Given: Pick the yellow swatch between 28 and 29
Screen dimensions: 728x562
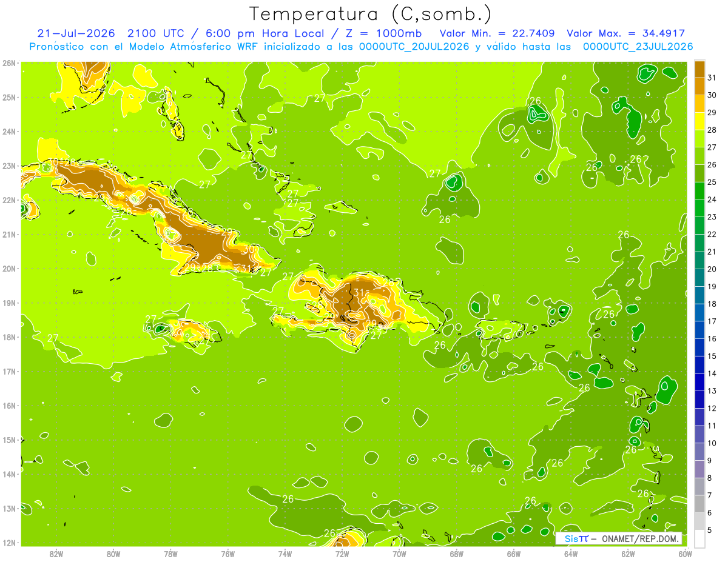Looking at the screenshot, I should (699, 121).
